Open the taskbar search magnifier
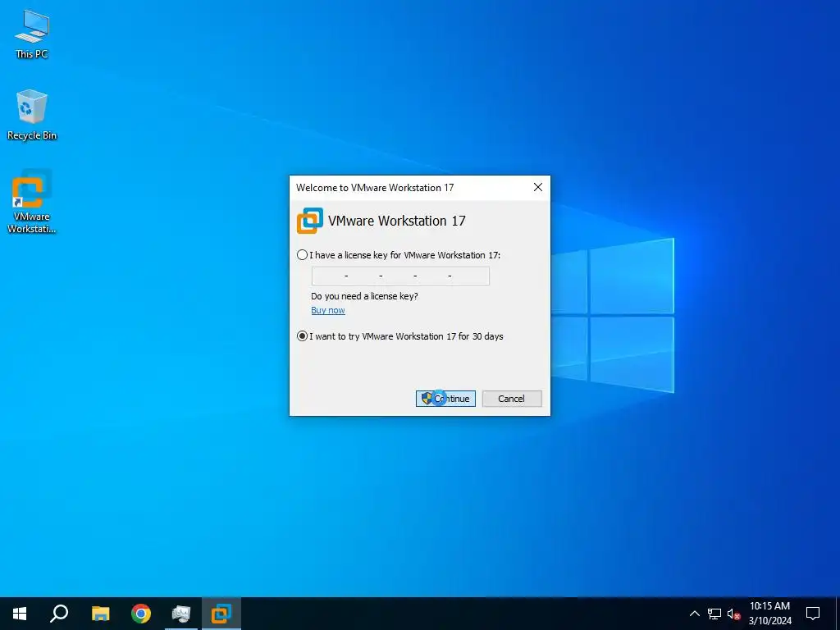 coord(59,614)
